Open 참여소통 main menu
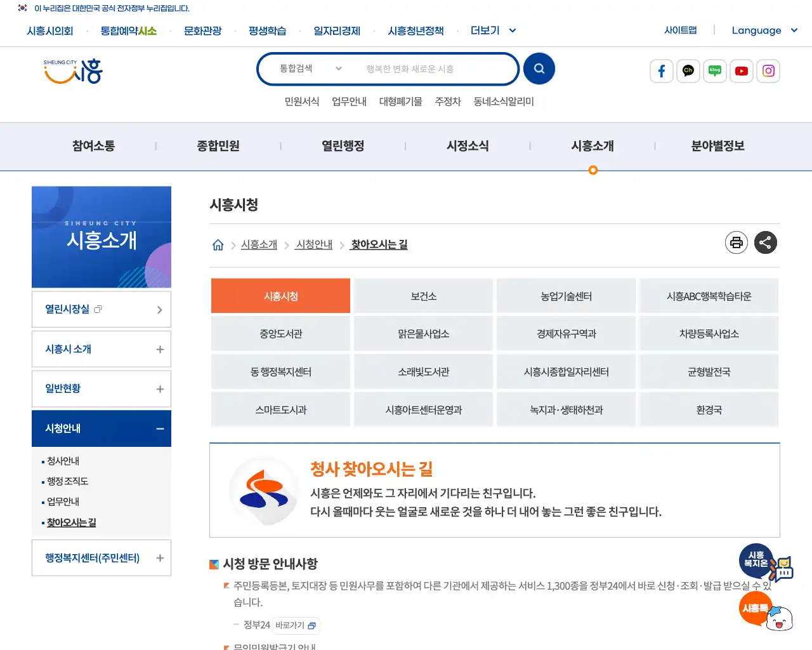Screen dimensions: 812x650 coord(93,146)
